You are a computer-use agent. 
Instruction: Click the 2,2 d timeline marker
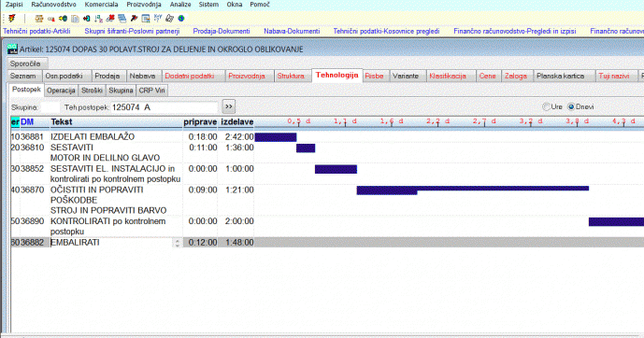pos(437,121)
